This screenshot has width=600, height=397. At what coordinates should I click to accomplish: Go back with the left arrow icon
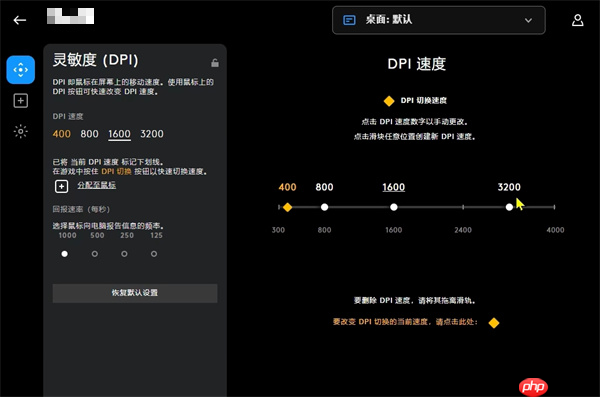click(20, 20)
